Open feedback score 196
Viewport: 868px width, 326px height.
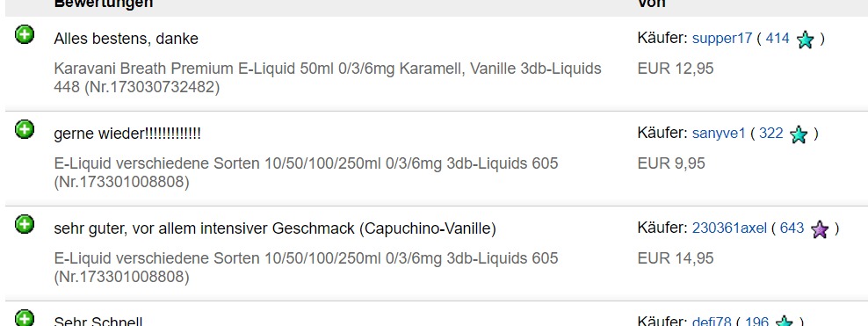[756, 321]
